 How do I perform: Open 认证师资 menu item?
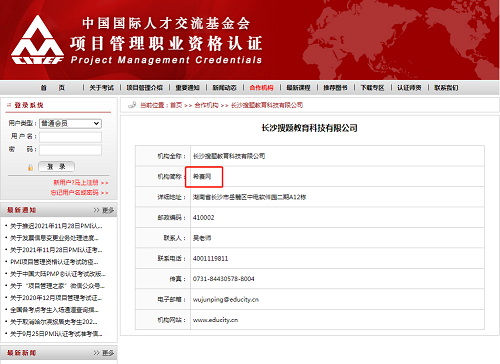point(409,88)
